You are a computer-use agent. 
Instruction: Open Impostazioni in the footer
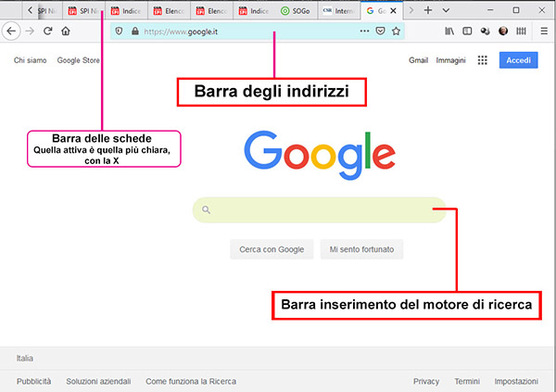[x=516, y=382]
